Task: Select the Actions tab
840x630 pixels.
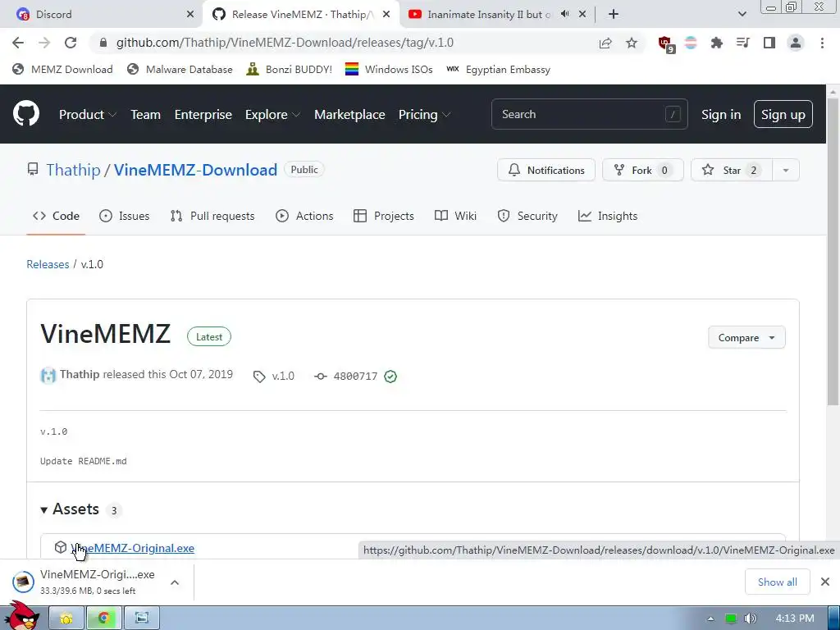Action: point(304,216)
